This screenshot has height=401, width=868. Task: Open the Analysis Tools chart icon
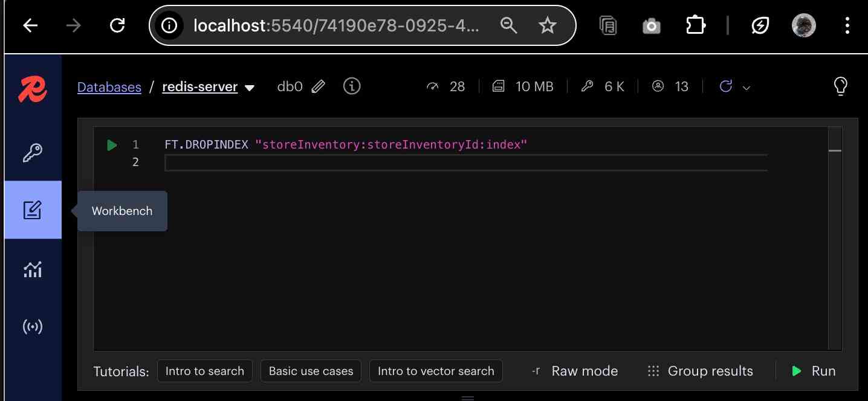[x=33, y=269]
